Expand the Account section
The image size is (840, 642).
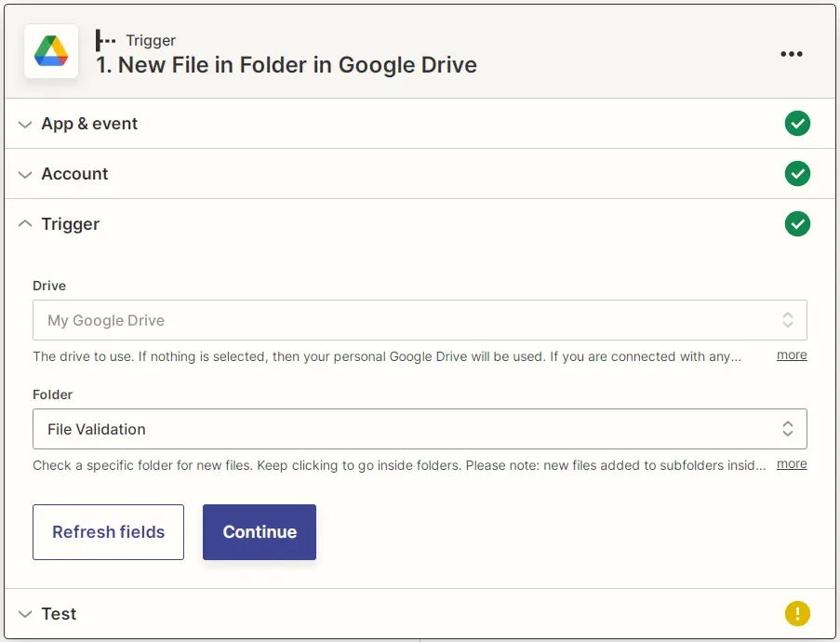[25, 173]
